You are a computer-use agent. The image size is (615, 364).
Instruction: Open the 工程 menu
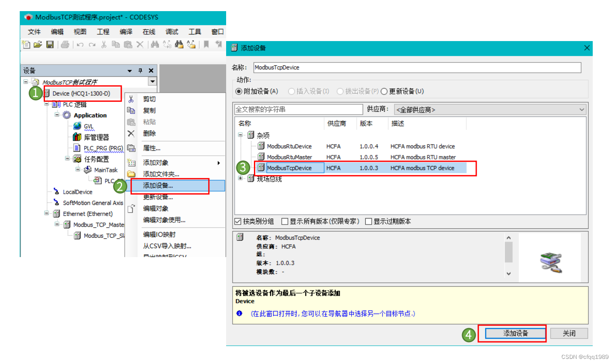coord(103,32)
